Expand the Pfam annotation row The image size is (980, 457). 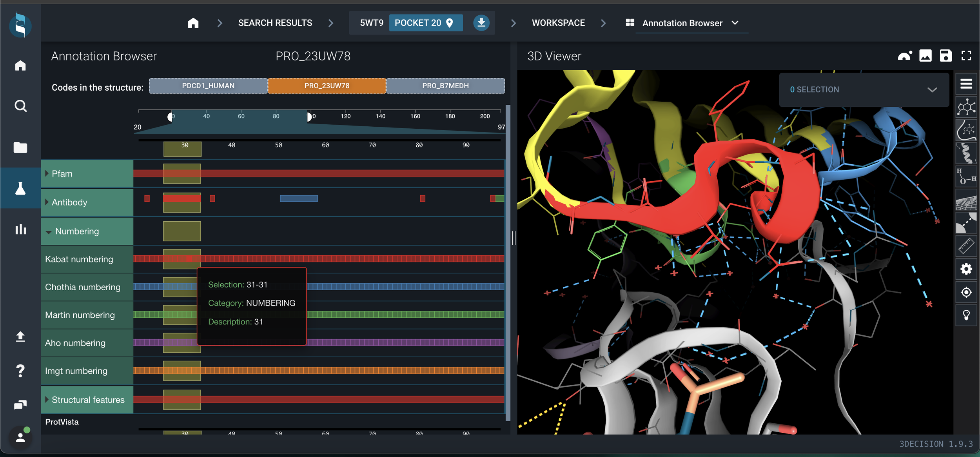pyautogui.click(x=47, y=174)
